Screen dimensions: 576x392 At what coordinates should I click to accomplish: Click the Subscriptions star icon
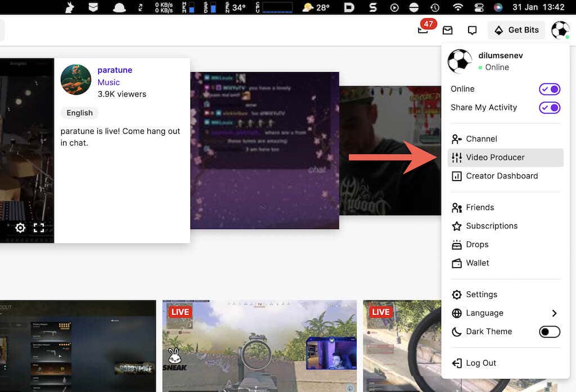[x=456, y=226]
